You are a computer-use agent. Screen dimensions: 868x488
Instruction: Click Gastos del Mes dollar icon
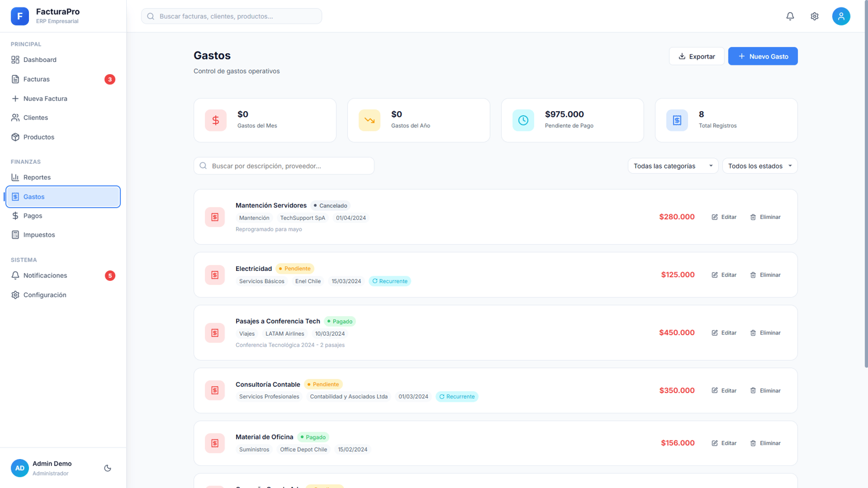(215, 120)
